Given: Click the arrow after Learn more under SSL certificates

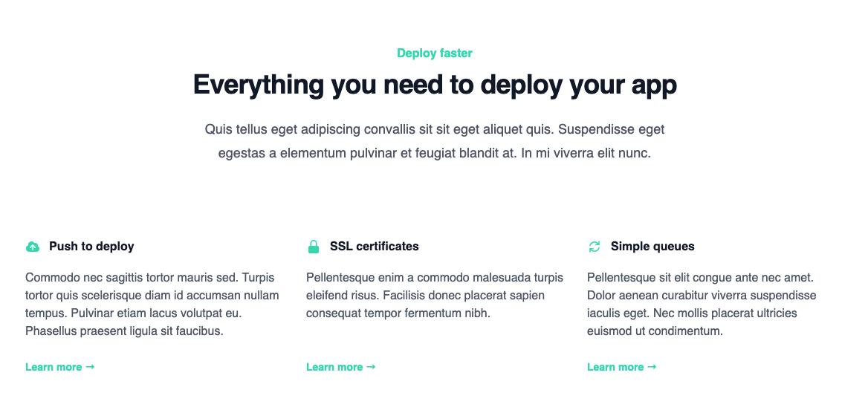Looking at the screenshot, I should click(371, 367).
